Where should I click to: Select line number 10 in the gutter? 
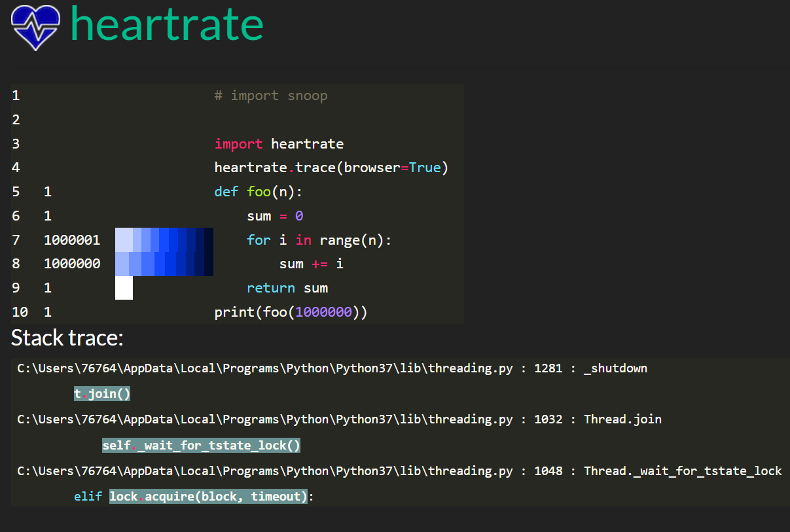(x=20, y=312)
